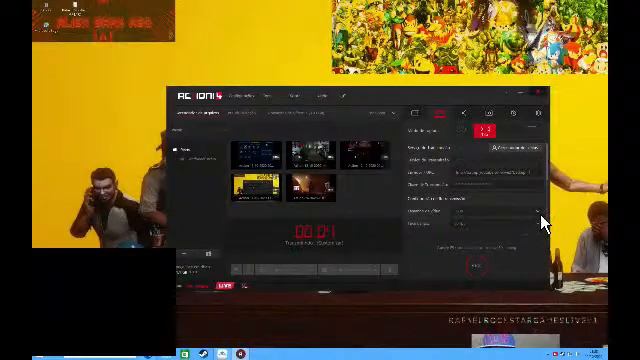This screenshot has height=360, width=640.
Task: Open the round red Action icon on taskbar
Action: pyautogui.click(x=241, y=354)
